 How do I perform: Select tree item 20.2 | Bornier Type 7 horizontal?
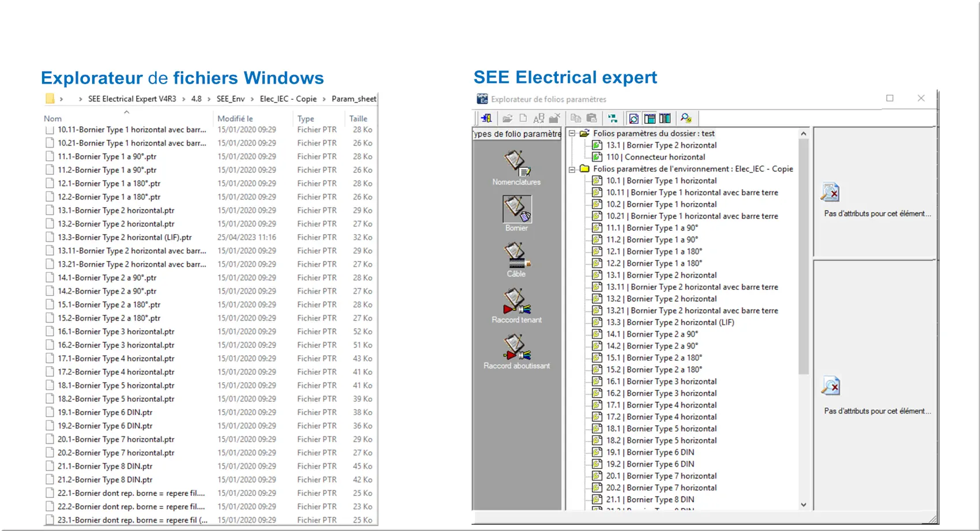pos(661,488)
